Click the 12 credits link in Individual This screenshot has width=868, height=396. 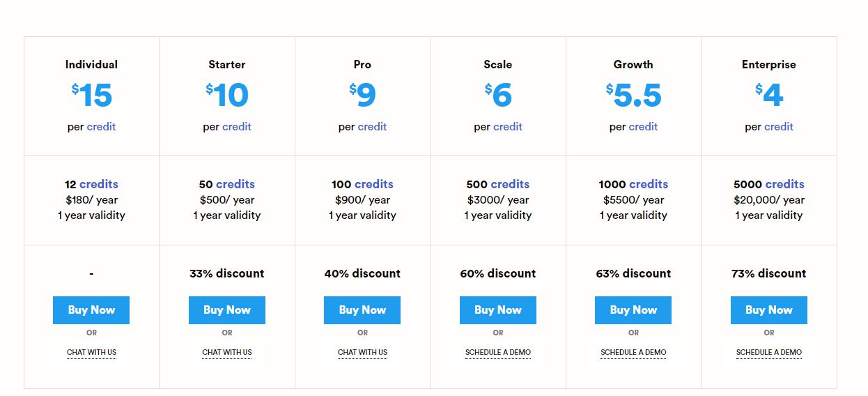click(x=98, y=184)
